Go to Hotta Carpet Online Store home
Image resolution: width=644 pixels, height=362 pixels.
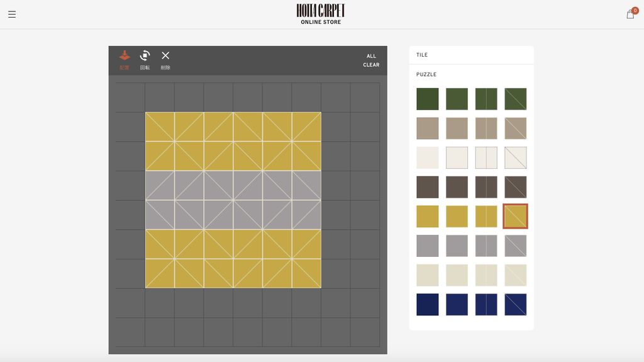tap(321, 14)
